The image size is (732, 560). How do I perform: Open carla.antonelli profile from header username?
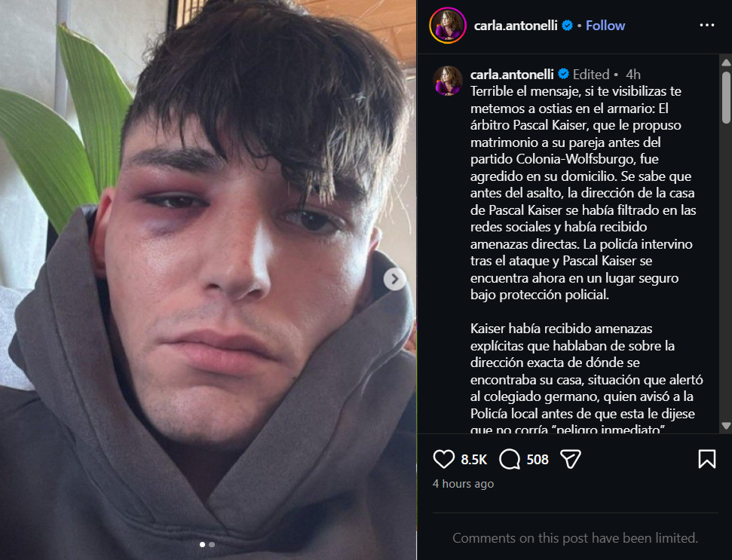[x=516, y=26]
